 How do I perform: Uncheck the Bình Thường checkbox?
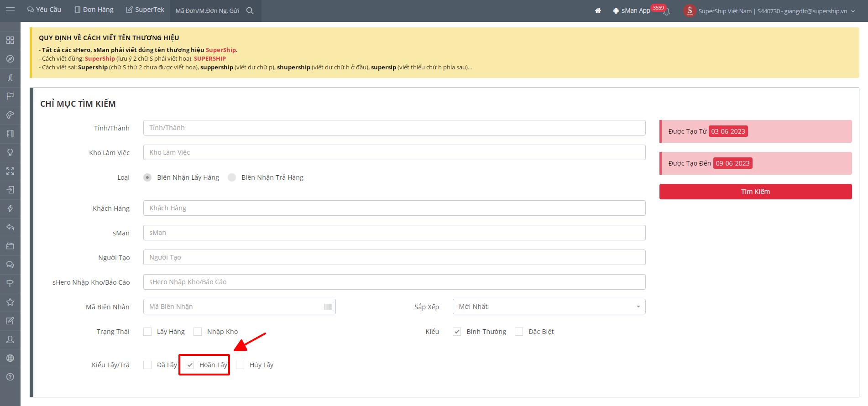pos(457,332)
